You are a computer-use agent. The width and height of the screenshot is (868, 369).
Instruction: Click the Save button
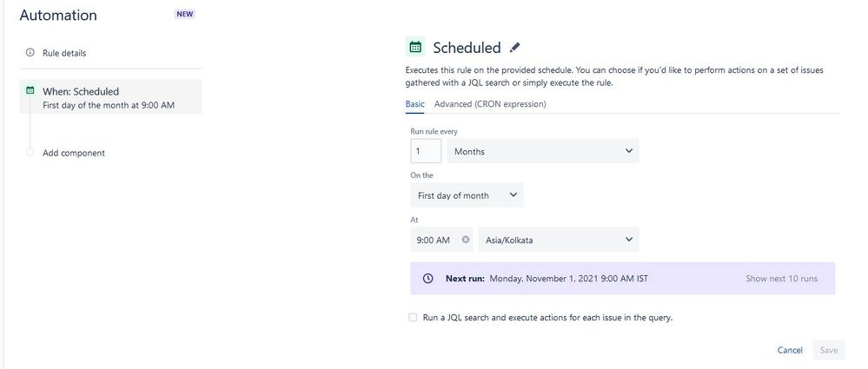pos(829,350)
